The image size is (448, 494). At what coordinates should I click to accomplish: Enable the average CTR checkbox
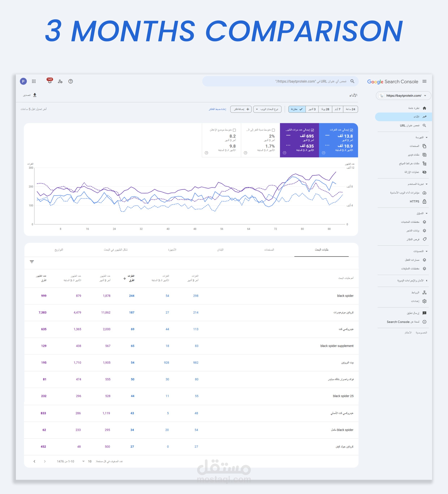[273, 130]
